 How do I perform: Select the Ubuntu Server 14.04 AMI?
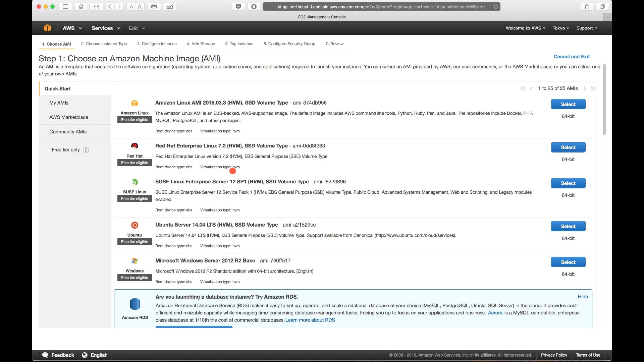pos(568,226)
